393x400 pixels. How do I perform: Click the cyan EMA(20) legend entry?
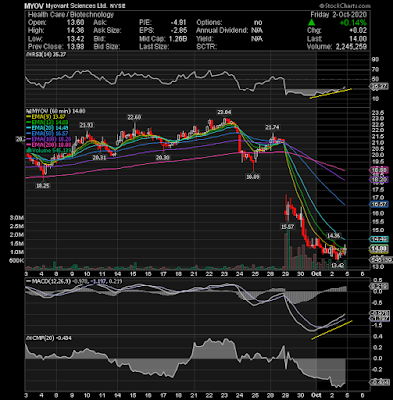[x=48, y=128]
